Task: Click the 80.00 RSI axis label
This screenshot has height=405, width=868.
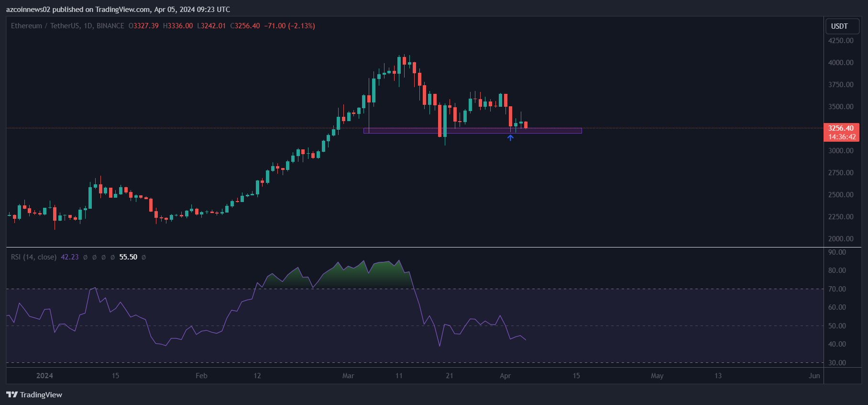Action: click(837, 270)
